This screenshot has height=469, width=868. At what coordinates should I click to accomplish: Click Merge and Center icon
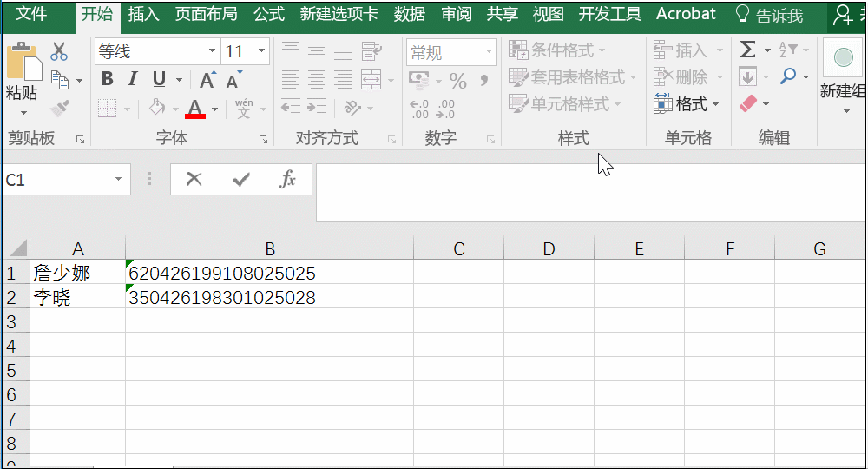[x=371, y=79]
